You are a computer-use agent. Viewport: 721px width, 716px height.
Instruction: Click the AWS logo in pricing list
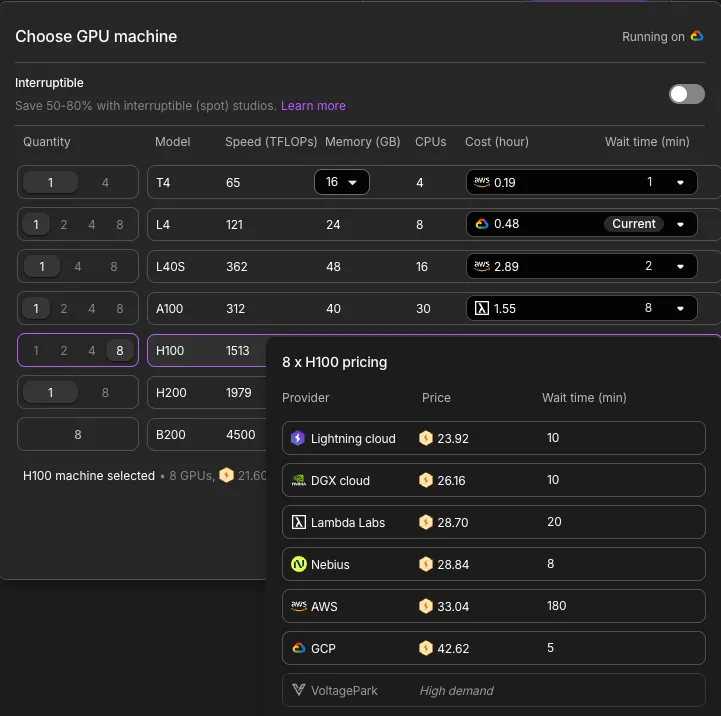click(x=299, y=606)
